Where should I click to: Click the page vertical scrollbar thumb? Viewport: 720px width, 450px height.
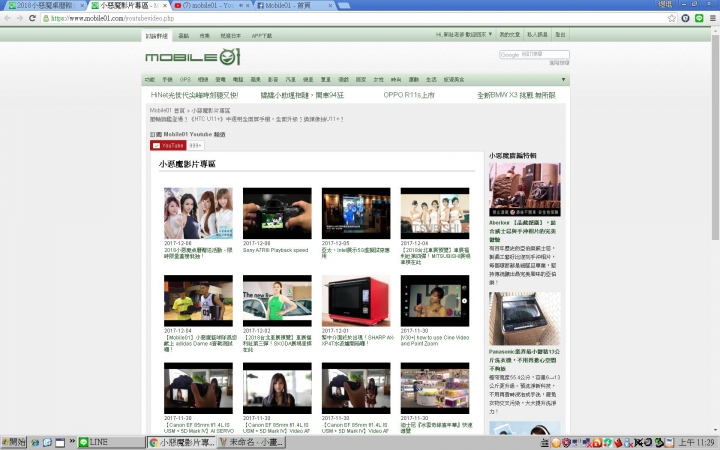coord(715,135)
